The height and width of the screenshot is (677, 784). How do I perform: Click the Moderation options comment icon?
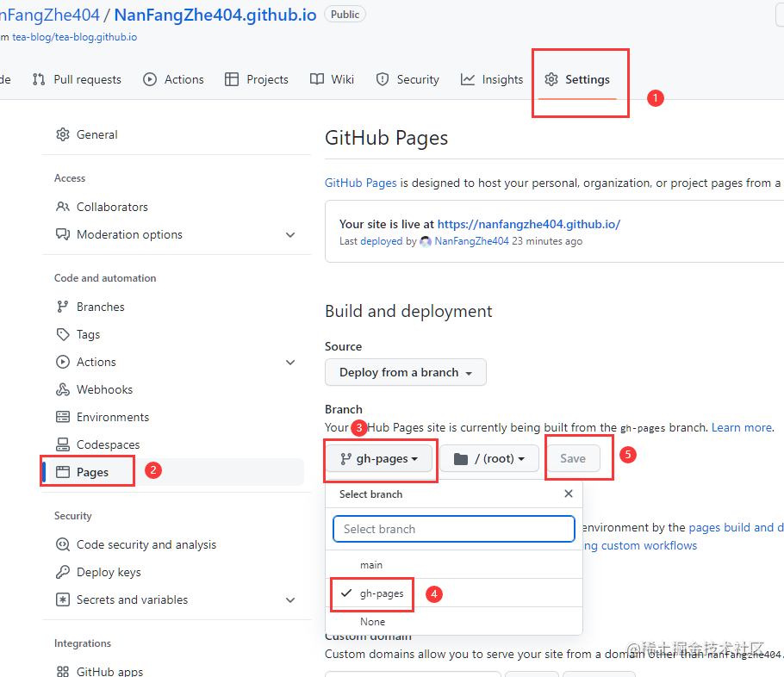[x=63, y=234]
